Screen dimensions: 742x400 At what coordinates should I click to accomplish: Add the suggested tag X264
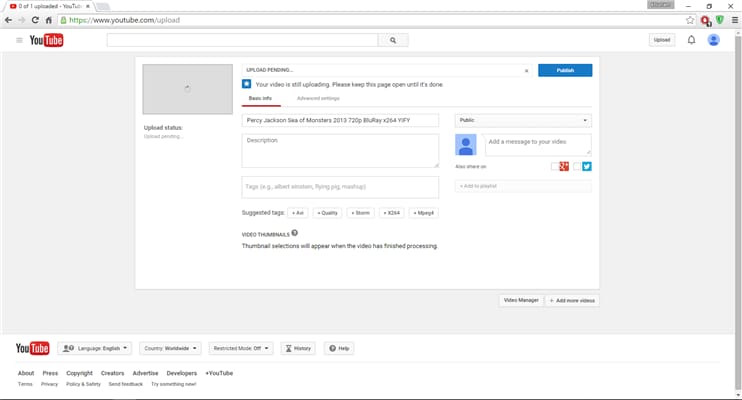coord(391,213)
